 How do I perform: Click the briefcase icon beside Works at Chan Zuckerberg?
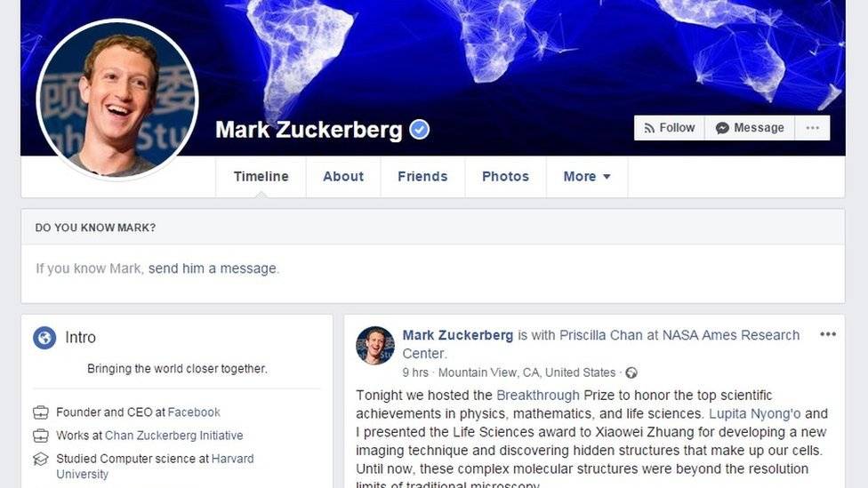tap(40, 436)
